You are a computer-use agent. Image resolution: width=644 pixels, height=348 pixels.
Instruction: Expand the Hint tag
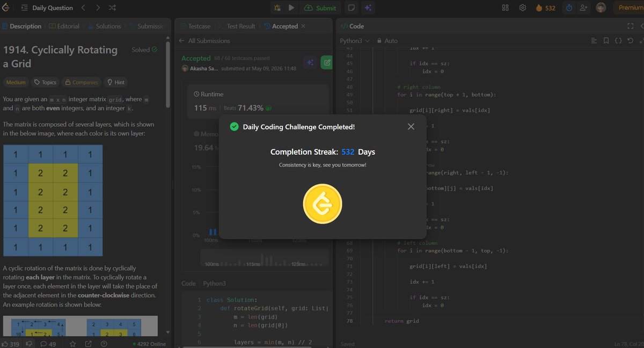pos(116,82)
